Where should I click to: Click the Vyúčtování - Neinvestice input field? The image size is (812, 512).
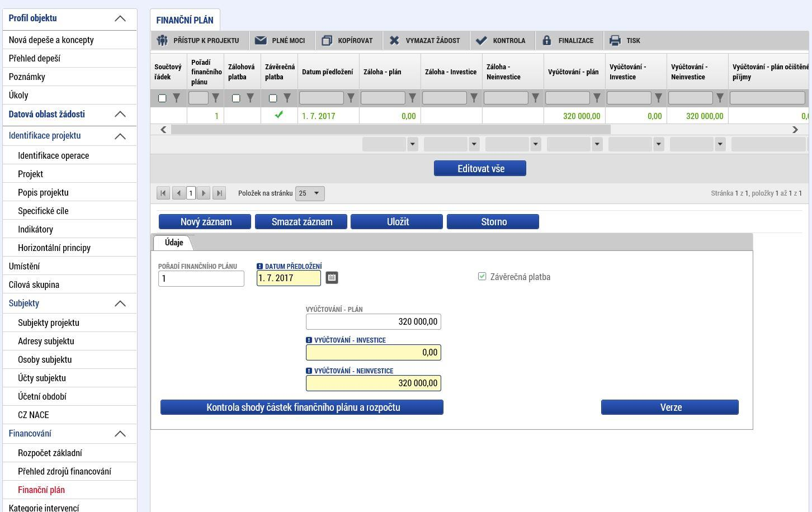coord(374,383)
